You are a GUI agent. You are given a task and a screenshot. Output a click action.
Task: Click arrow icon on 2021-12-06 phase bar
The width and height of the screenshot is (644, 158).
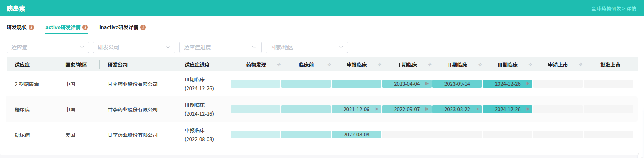pyautogui.click(x=376, y=109)
